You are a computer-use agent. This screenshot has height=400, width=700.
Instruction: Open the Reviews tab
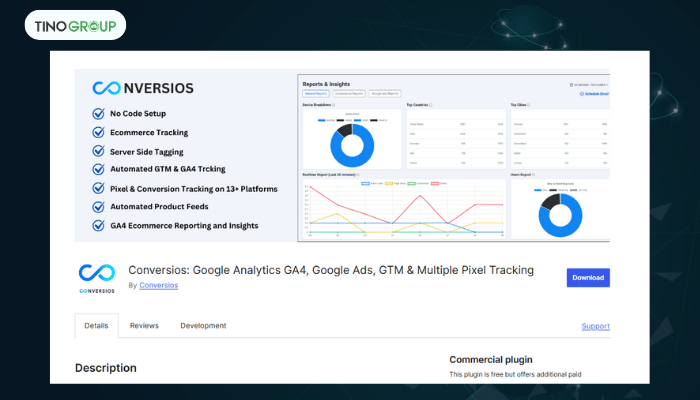[144, 326]
